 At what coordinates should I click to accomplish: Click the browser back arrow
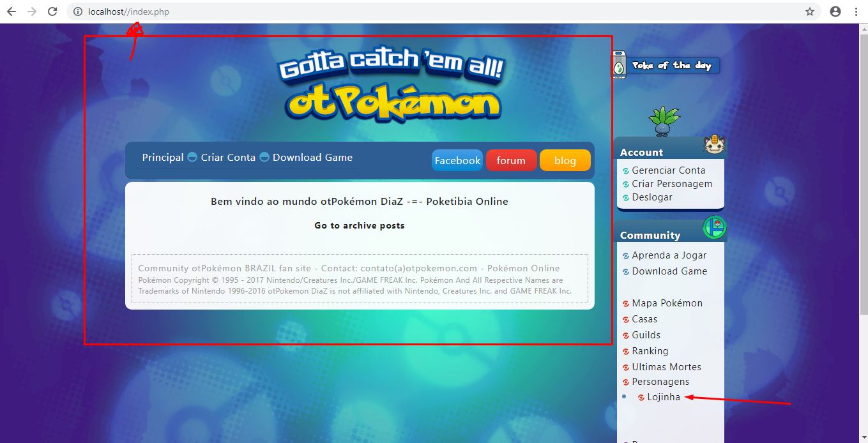point(11,11)
